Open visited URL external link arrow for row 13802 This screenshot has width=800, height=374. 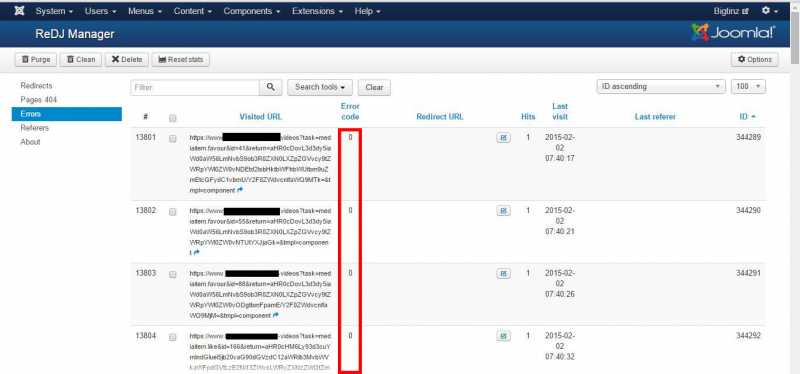click(196, 253)
